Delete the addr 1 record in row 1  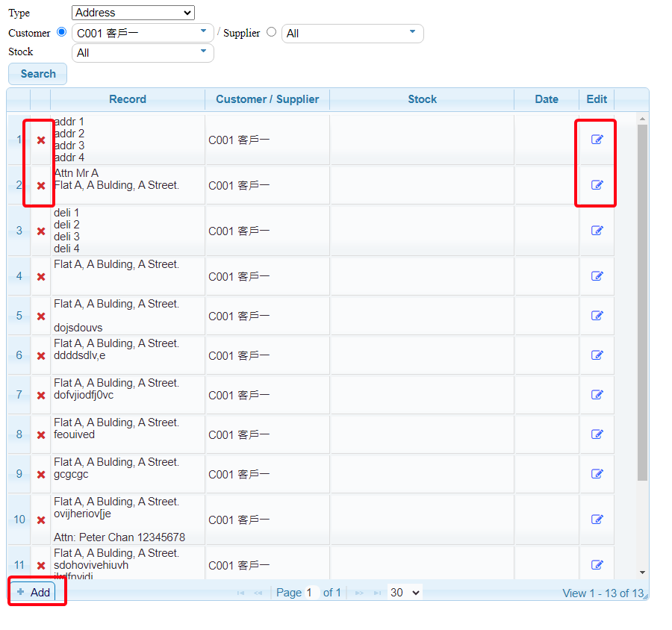coord(41,140)
